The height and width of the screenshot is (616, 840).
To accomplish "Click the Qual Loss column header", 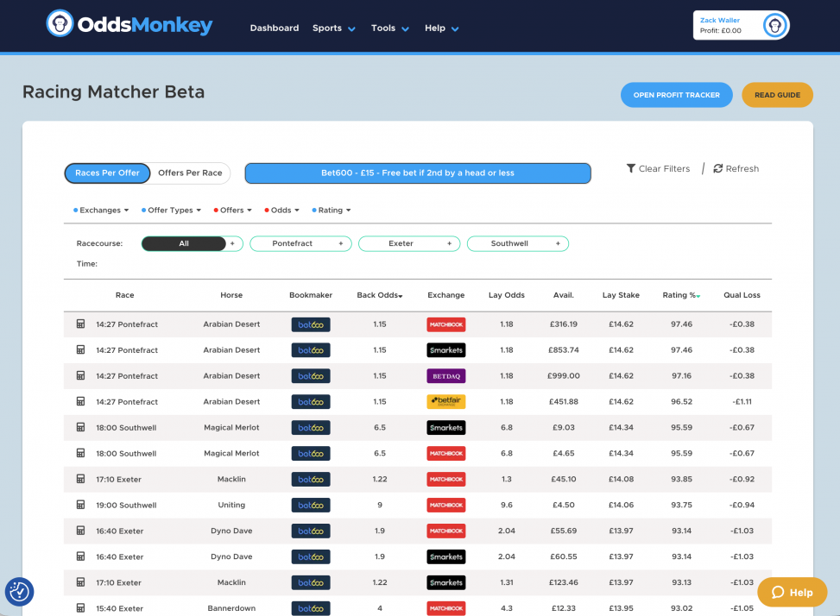I will point(742,295).
